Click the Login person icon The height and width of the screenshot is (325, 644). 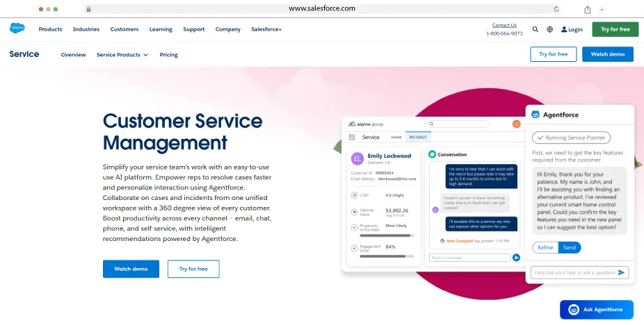564,30
